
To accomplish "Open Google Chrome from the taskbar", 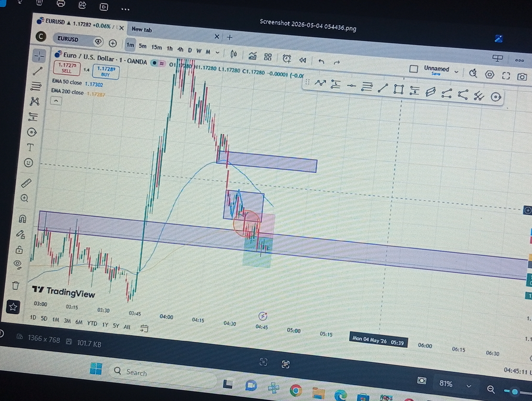I will click(296, 391).
